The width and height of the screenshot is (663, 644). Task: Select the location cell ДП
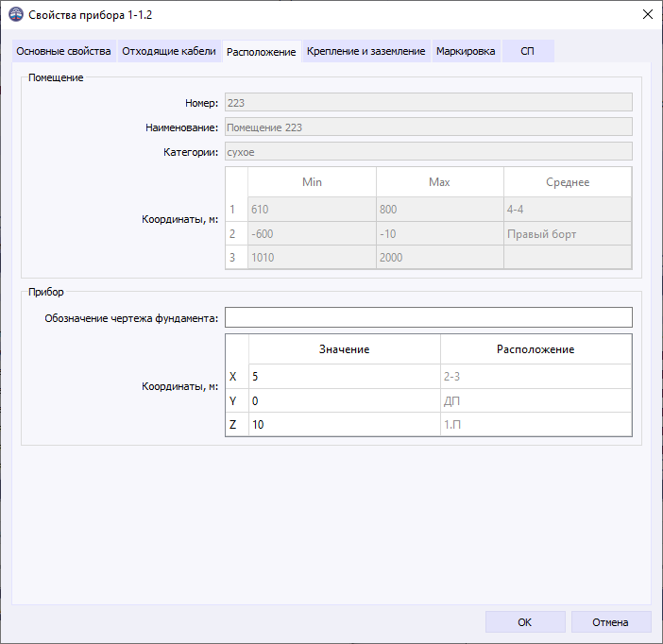[x=535, y=400]
